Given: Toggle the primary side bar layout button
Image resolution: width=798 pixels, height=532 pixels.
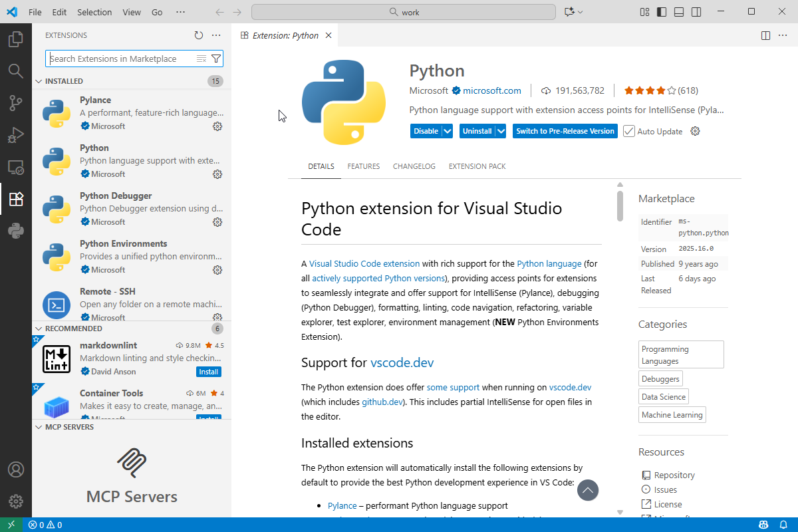Looking at the screenshot, I should (662, 12).
